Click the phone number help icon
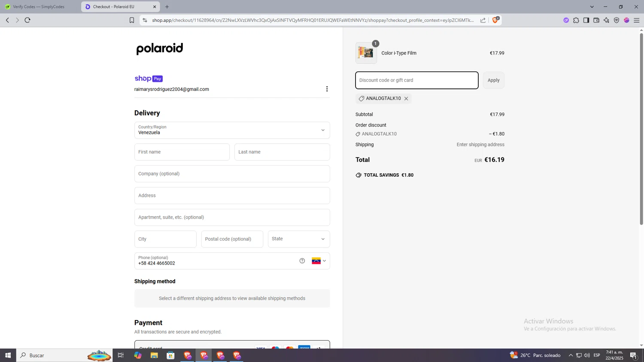Image resolution: width=644 pixels, height=362 pixels. pos(302,261)
